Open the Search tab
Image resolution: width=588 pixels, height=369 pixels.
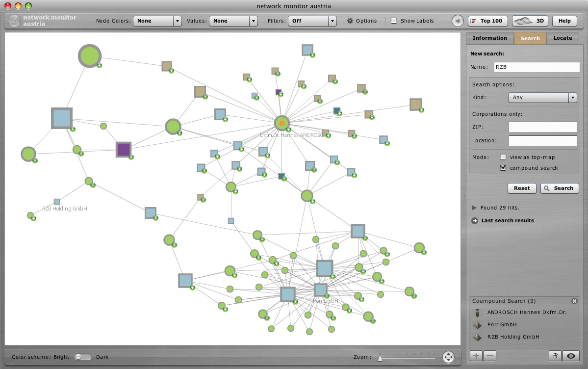click(530, 38)
